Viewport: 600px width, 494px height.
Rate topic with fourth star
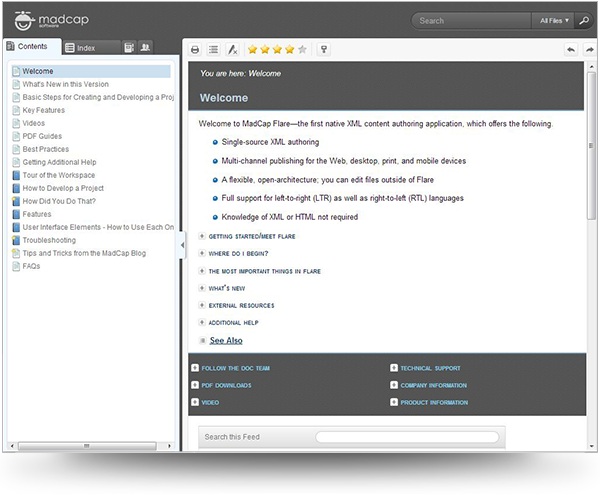pos(290,49)
